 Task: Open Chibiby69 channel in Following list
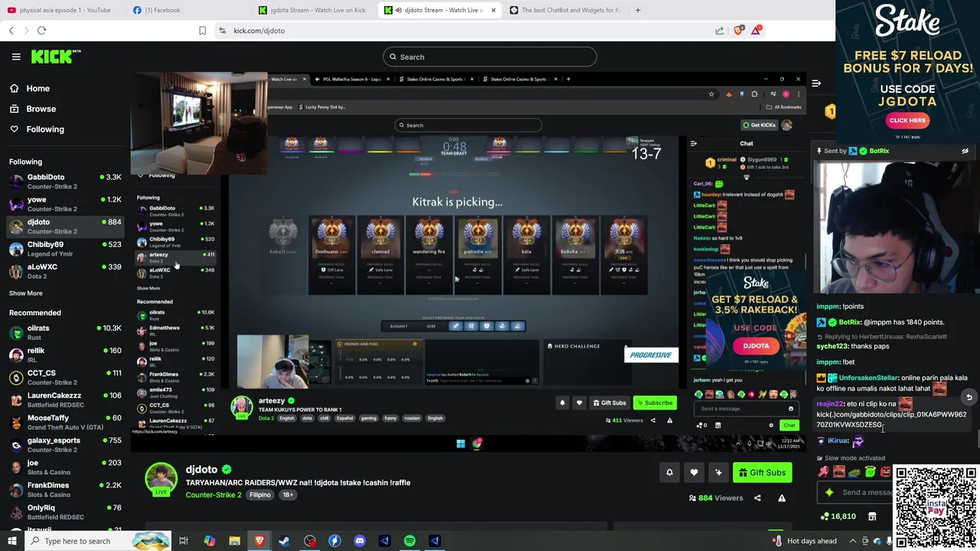[x=65, y=249]
